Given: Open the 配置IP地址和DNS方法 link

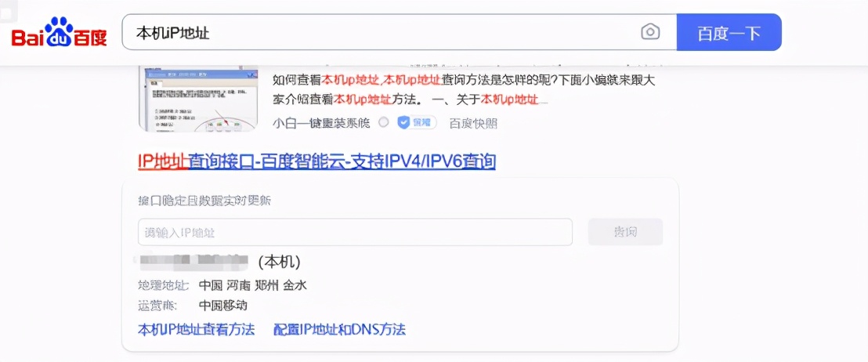Looking at the screenshot, I should pos(340,330).
